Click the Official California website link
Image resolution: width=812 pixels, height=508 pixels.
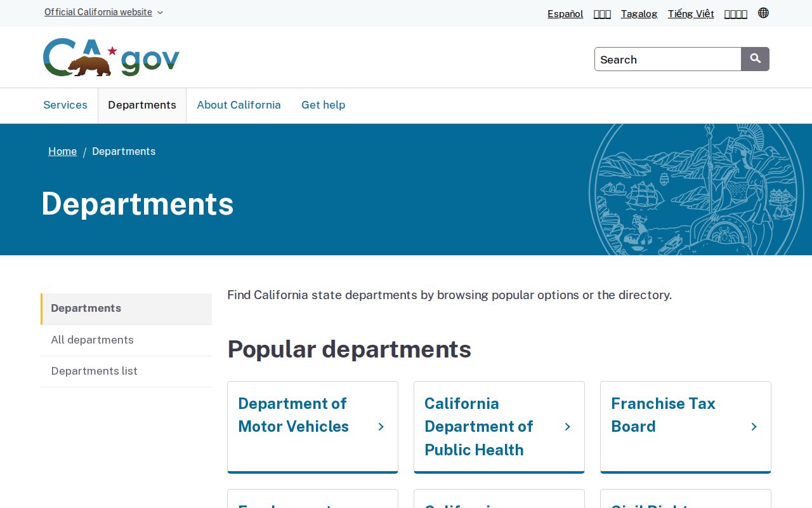[98, 12]
